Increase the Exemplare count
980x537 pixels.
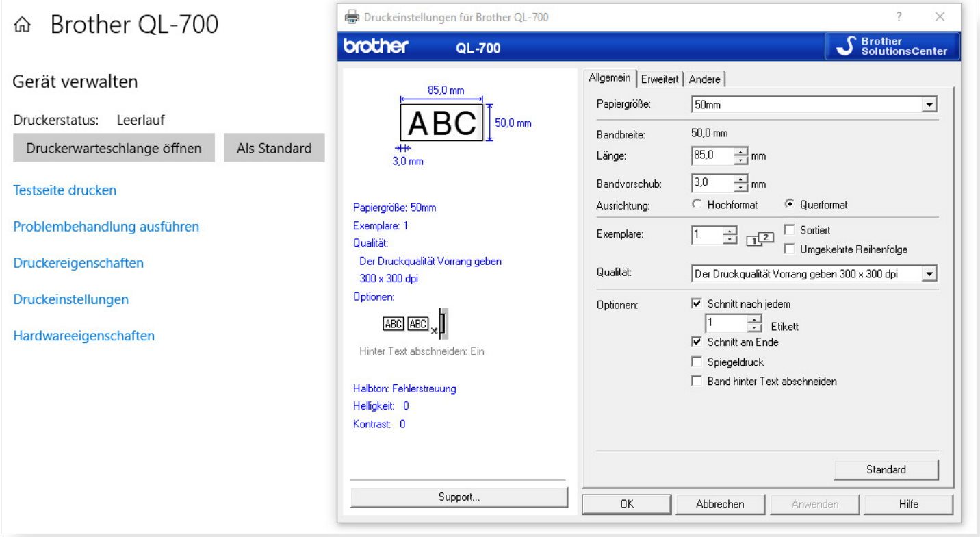(x=730, y=231)
